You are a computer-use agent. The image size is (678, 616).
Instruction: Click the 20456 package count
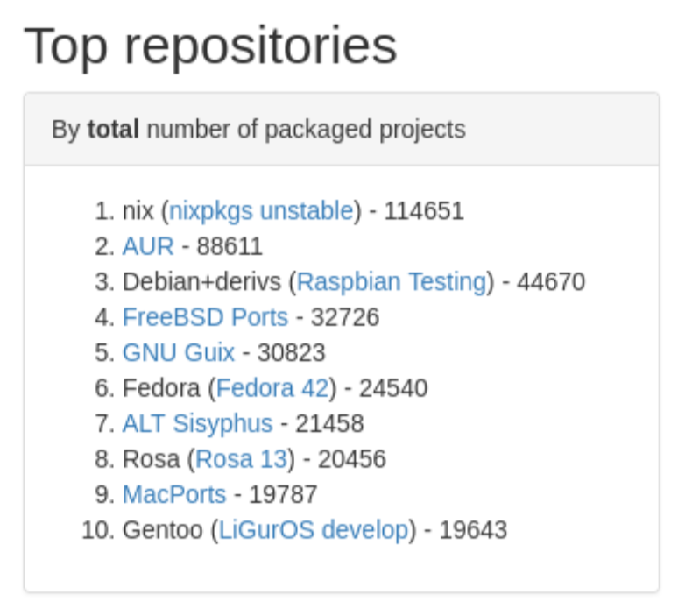[351, 459]
